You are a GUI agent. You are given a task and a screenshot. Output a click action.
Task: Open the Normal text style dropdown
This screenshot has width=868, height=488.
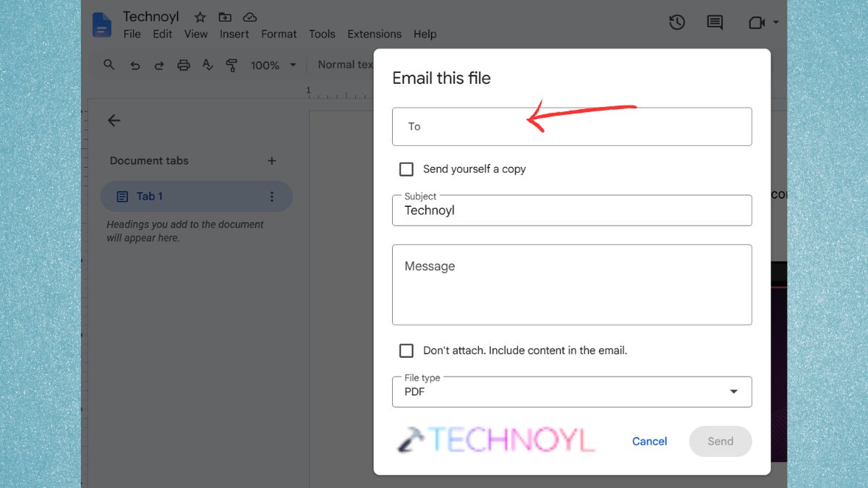coord(346,64)
